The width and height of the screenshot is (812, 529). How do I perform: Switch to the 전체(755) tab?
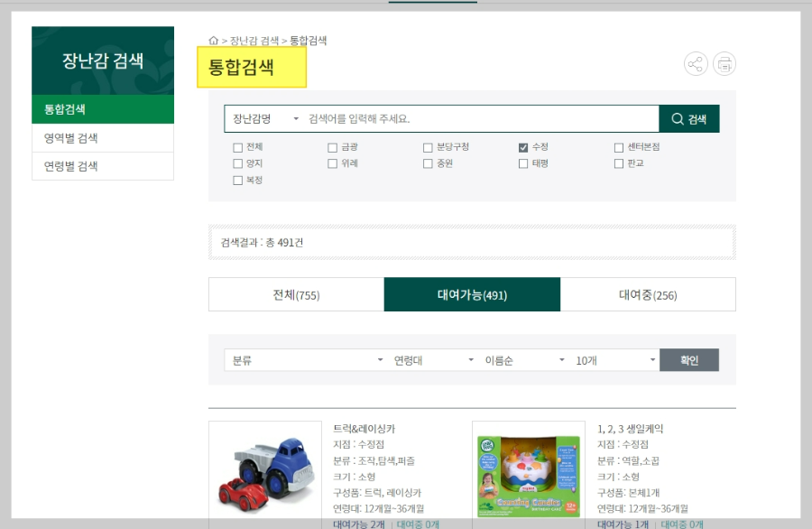pyautogui.click(x=295, y=293)
